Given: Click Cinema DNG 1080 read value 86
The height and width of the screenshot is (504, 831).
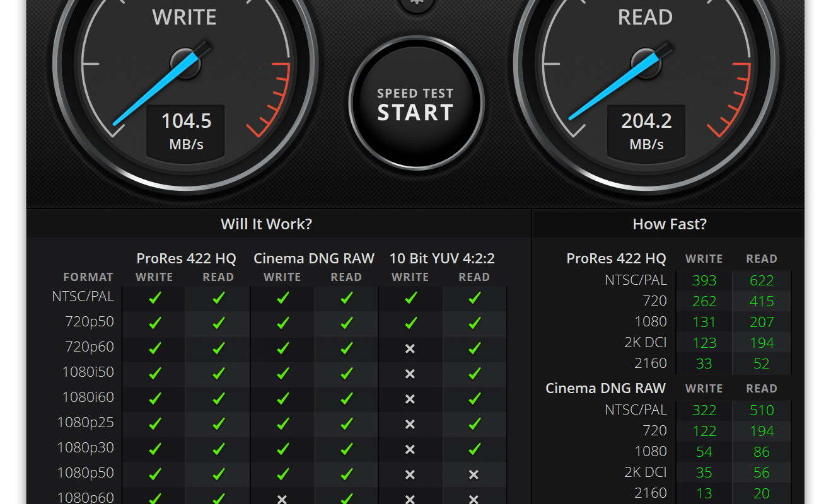Looking at the screenshot, I should pos(762,452).
